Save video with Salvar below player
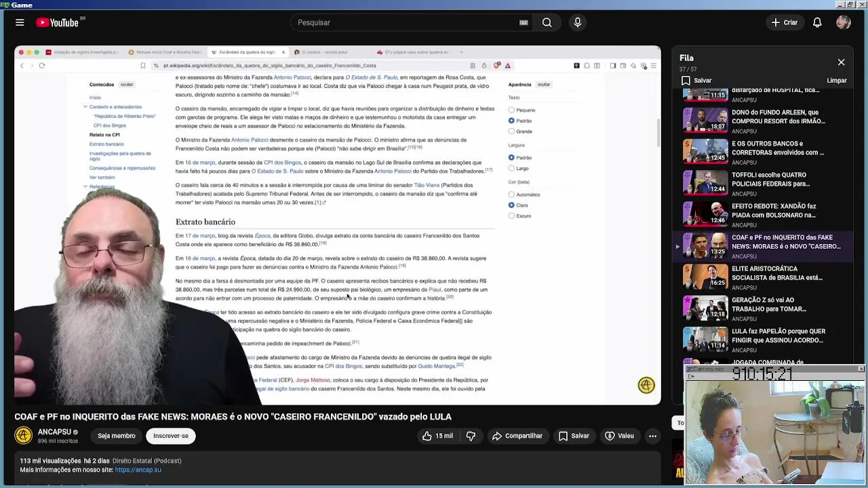The width and height of the screenshot is (868, 488). (574, 436)
